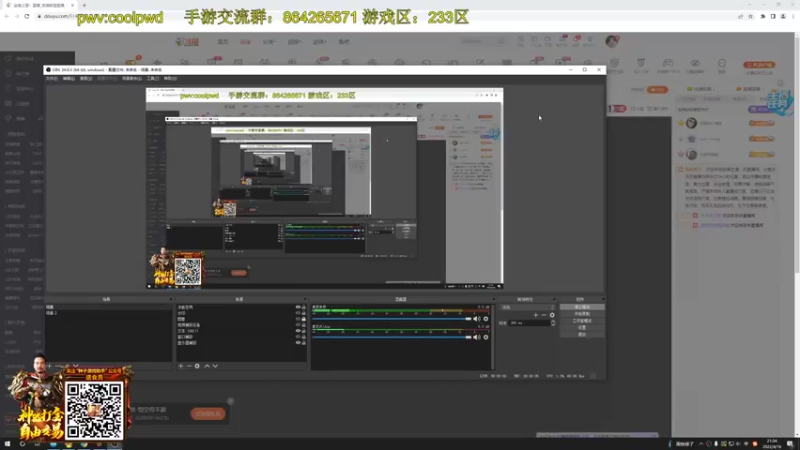Bookmark this page with the star icon
Image resolution: width=800 pixels, height=450 pixels.
[751, 16]
